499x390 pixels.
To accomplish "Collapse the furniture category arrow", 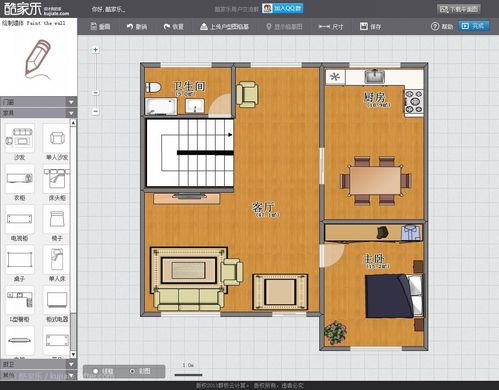I will click(x=71, y=113).
